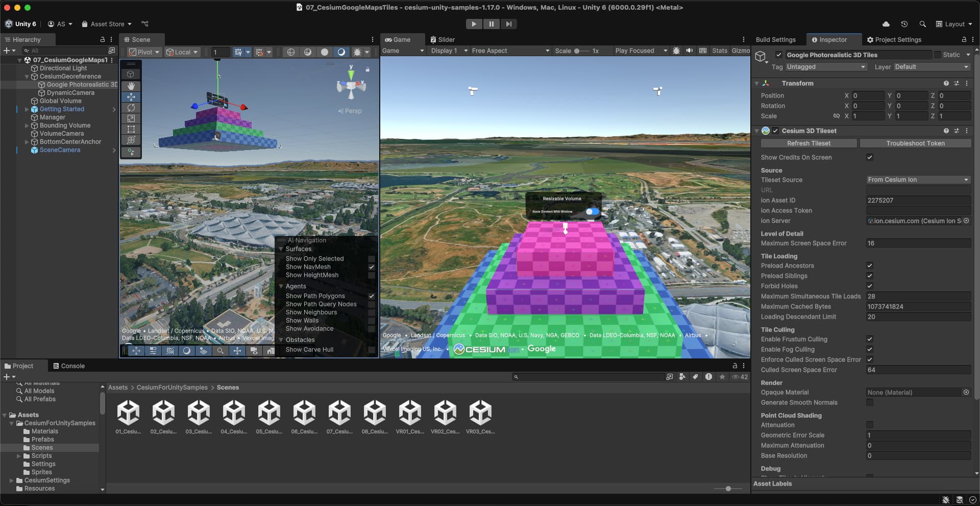Image resolution: width=980 pixels, height=506 pixels.
Task: Adjust the Project panel icon size slider
Action: [x=728, y=489]
